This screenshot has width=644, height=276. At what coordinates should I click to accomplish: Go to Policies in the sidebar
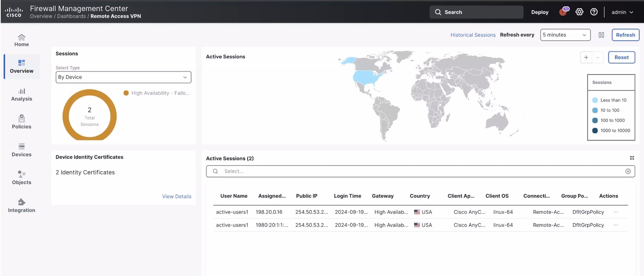pyautogui.click(x=22, y=122)
